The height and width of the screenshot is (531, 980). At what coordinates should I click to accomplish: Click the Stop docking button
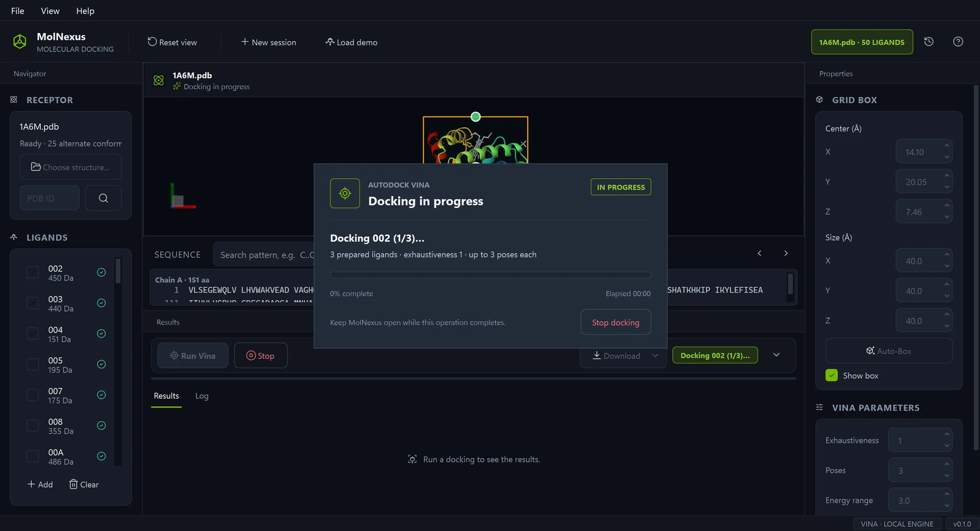[x=616, y=322]
